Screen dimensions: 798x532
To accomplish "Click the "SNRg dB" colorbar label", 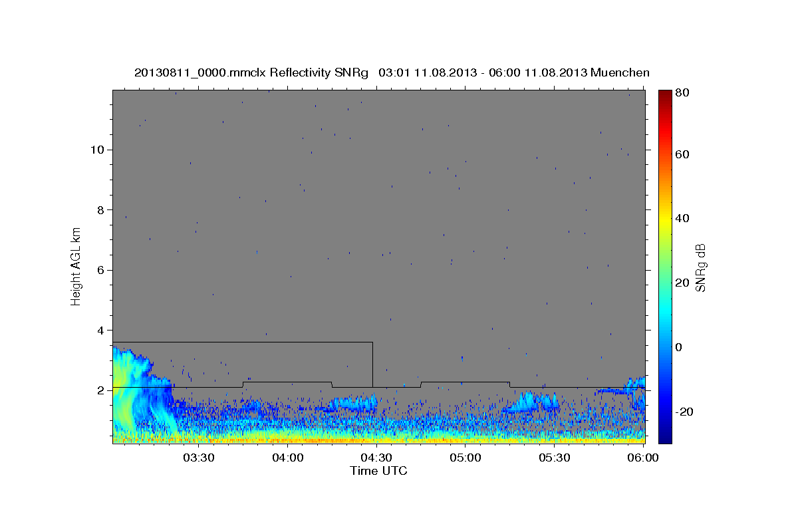I will pyautogui.click(x=701, y=267).
